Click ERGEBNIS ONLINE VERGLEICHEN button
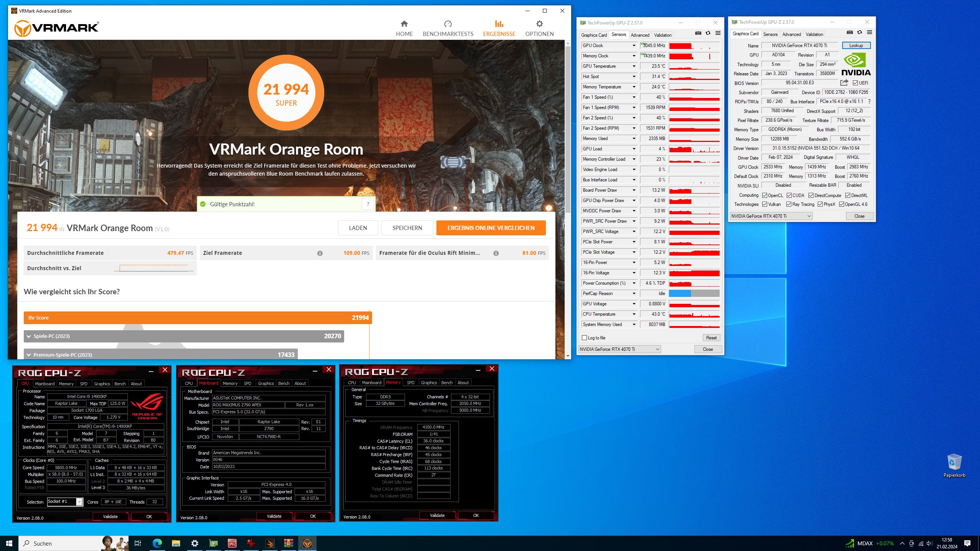 [491, 228]
